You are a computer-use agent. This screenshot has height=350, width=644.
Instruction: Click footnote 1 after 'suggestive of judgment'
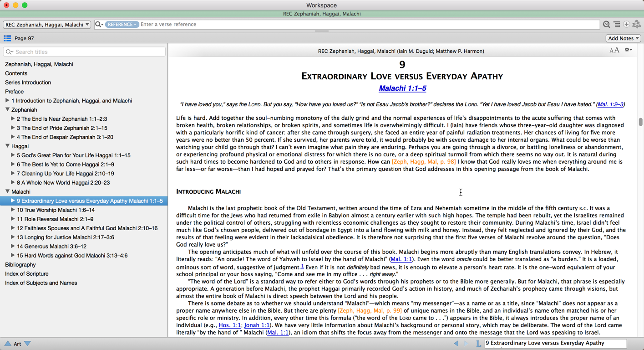pyautogui.click(x=302, y=266)
